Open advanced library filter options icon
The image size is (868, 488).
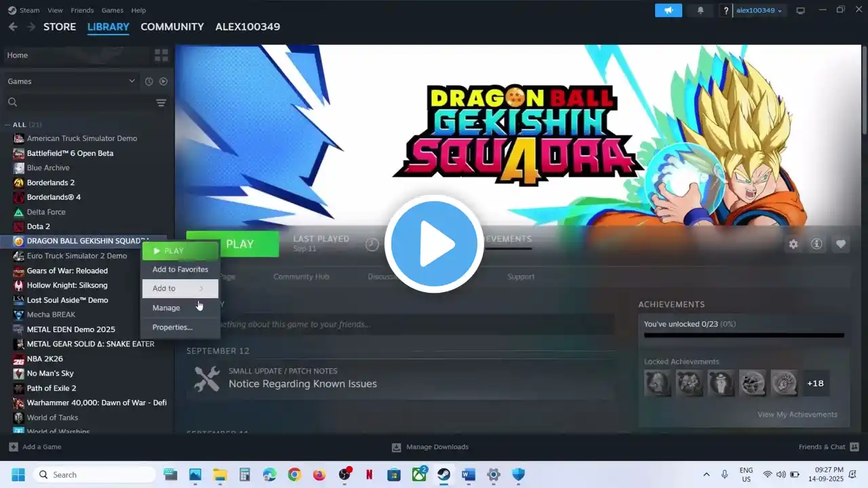[x=161, y=102]
